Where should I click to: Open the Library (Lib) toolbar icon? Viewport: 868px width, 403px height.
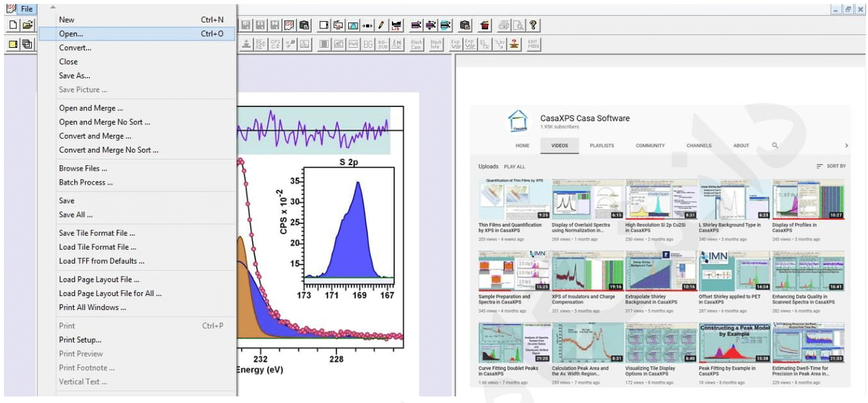click(397, 25)
